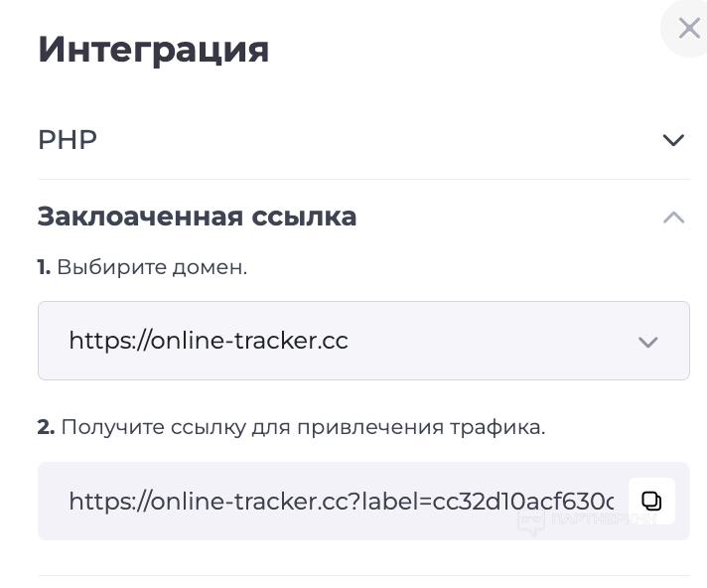Open the PHP integration section label
The width and height of the screenshot is (707, 588).
tap(68, 140)
